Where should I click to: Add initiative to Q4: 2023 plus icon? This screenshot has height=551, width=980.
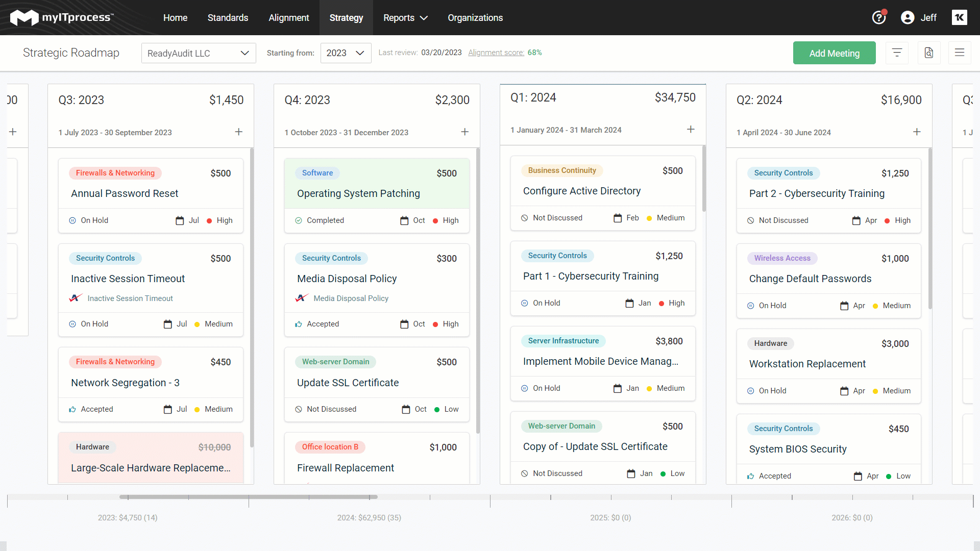tap(464, 132)
